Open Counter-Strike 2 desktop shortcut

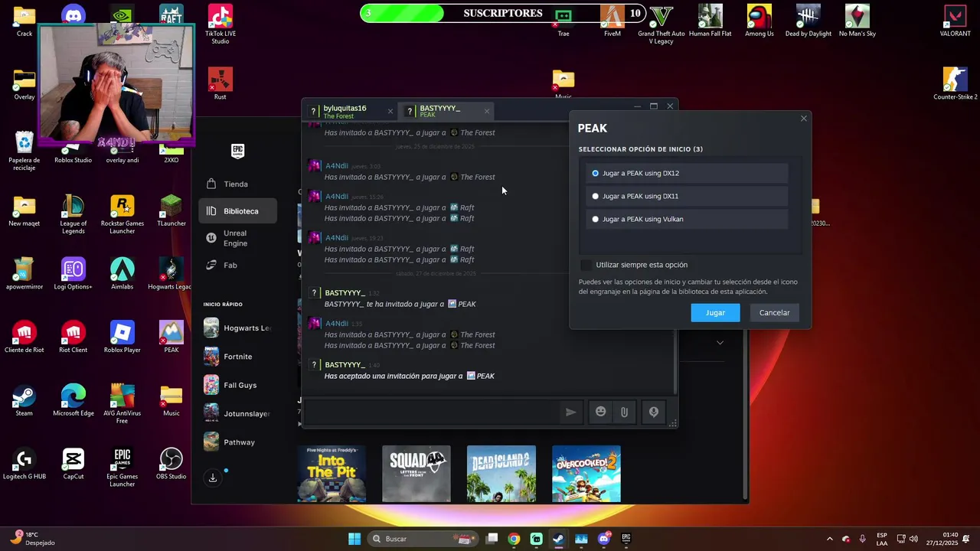[955, 84]
